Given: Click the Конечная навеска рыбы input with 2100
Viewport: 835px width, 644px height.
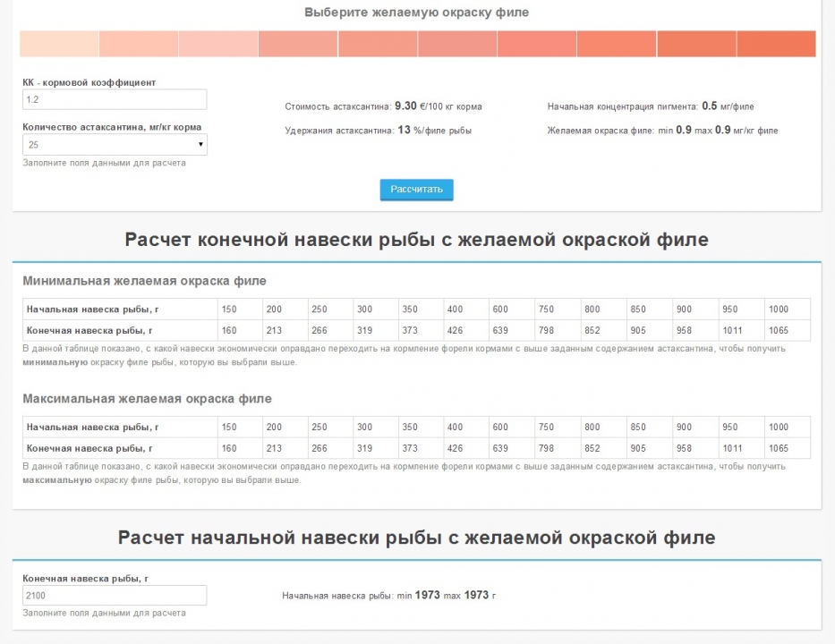Looking at the screenshot, I should (115, 596).
